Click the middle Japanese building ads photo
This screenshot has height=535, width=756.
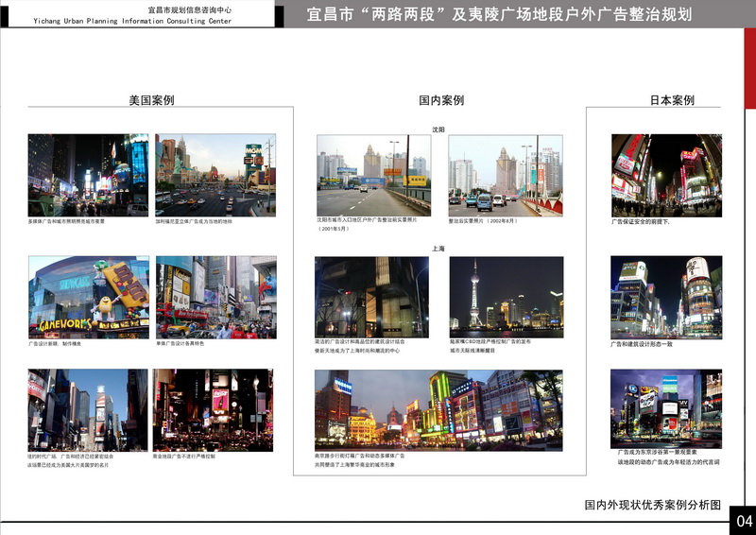click(x=666, y=297)
